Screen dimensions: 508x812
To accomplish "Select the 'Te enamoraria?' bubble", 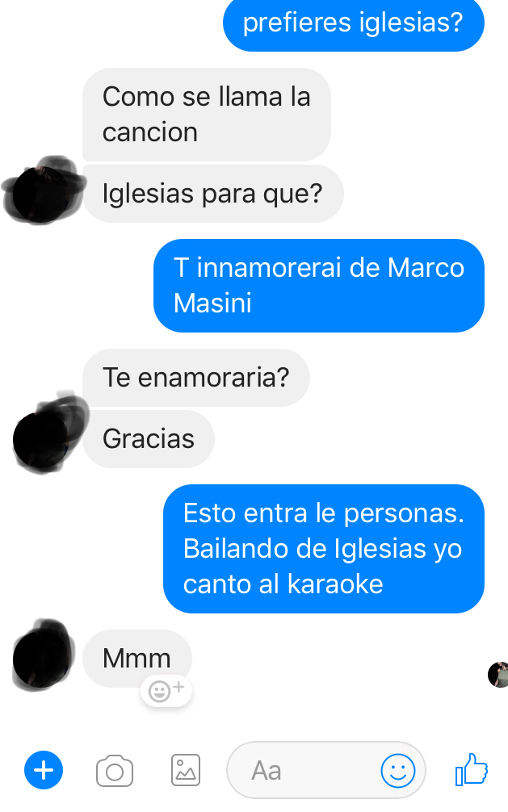I will point(196,378).
